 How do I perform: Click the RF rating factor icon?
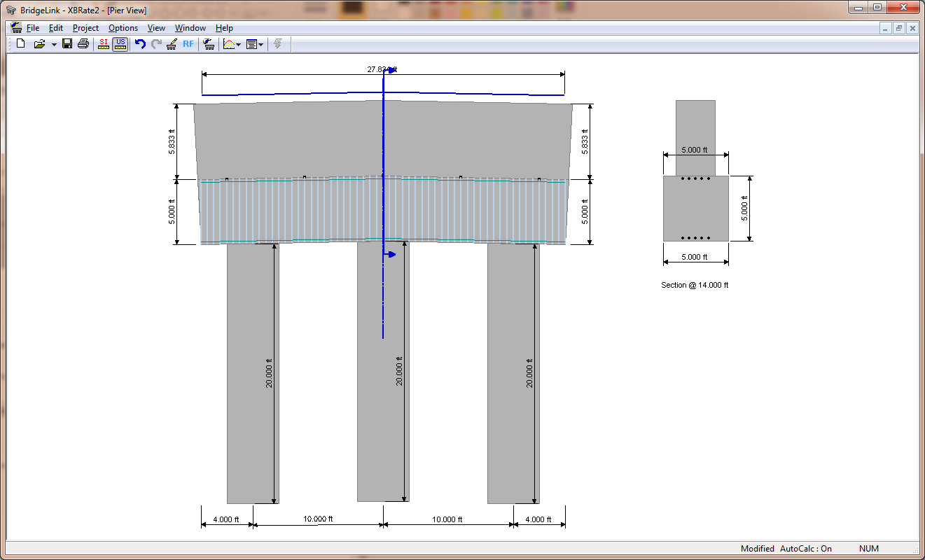pos(188,44)
